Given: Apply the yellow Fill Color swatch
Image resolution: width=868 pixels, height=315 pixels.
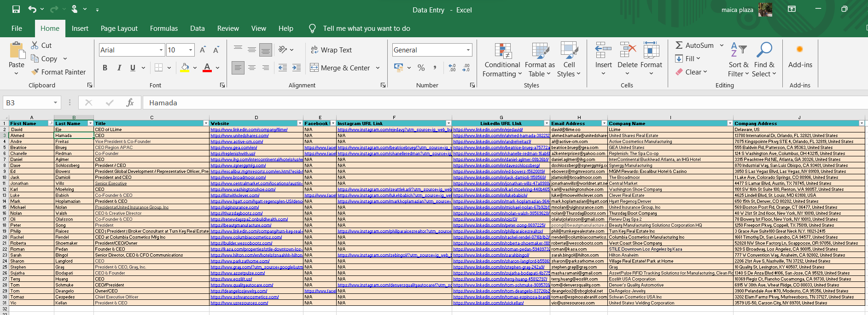Looking at the screenshot, I should 185,68.
